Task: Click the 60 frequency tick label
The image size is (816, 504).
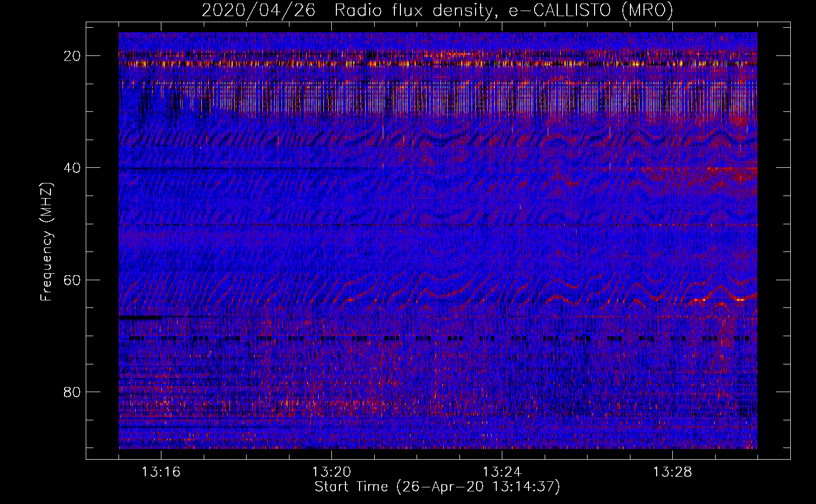Action: [72, 280]
